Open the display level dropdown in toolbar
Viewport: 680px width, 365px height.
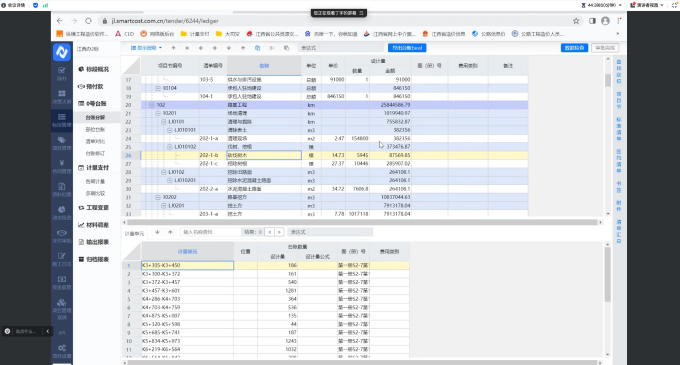pyautogui.click(x=146, y=48)
